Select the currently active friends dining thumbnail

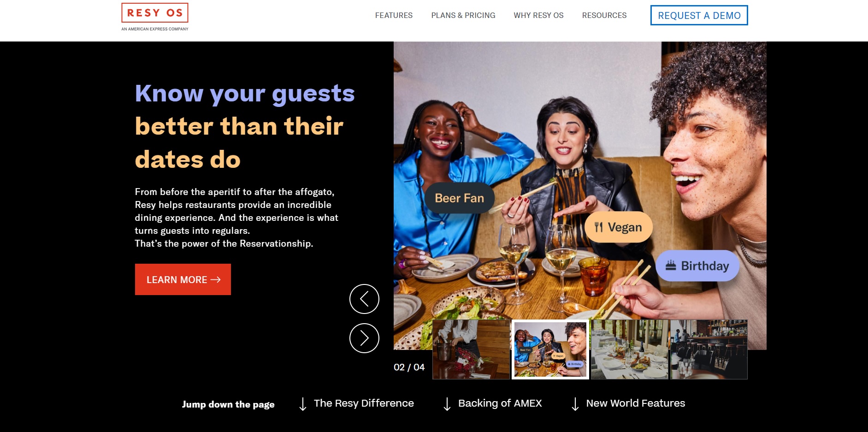(x=550, y=349)
